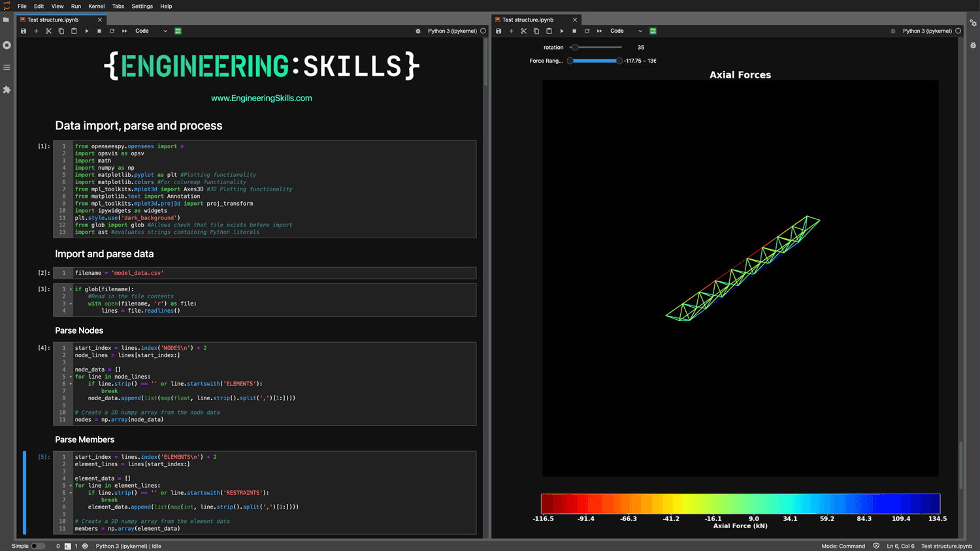Click Python 3 (ipykernel) kernel name in left notebook
This screenshot has height=551, width=980.
click(x=452, y=31)
